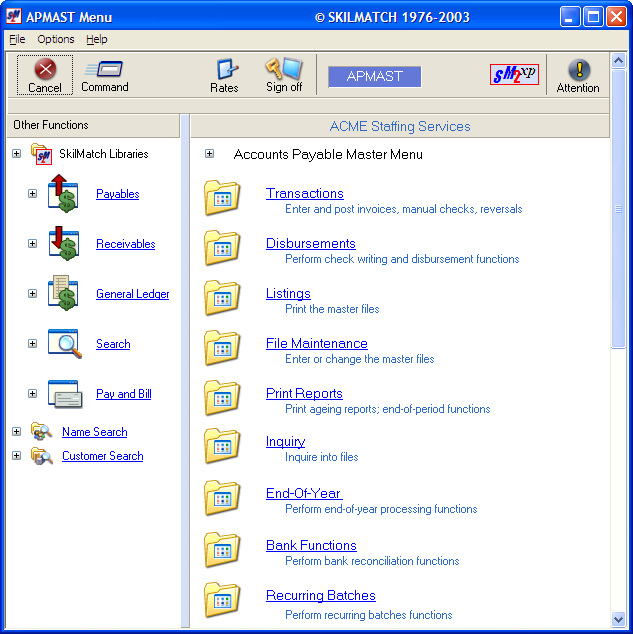
Task: Click the Sign off keys icon
Action: click(284, 69)
